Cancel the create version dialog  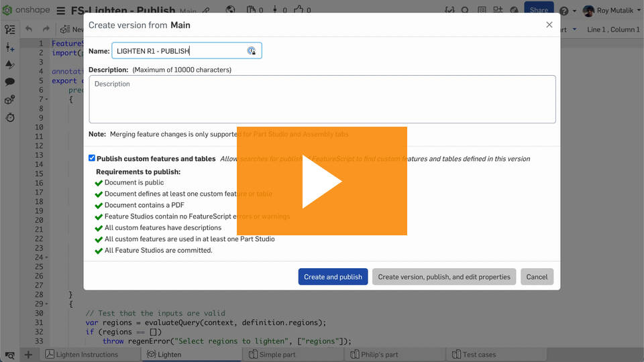tap(537, 277)
